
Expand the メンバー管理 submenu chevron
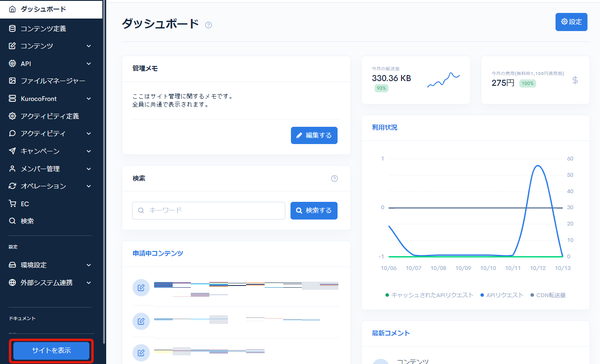click(x=89, y=168)
